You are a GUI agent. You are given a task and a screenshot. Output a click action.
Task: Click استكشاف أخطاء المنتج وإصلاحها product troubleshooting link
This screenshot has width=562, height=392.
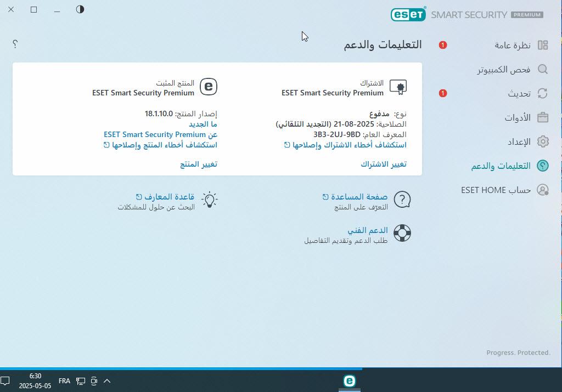coord(161,145)
